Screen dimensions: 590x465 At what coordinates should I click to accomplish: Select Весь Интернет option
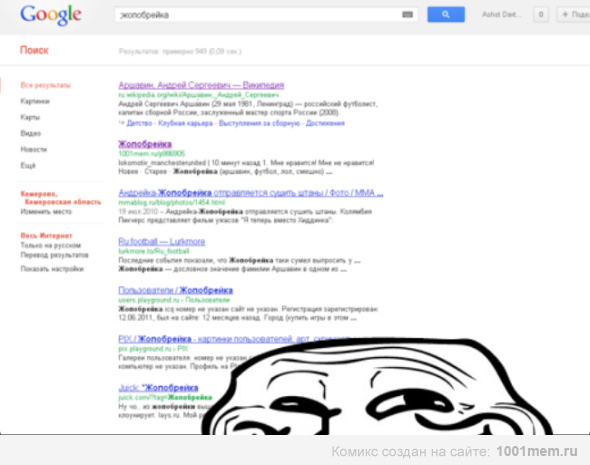(46, 236)
